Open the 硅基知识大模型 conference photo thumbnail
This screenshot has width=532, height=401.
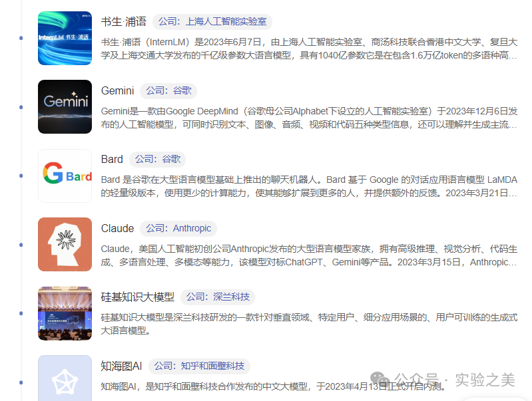(65, 313)
